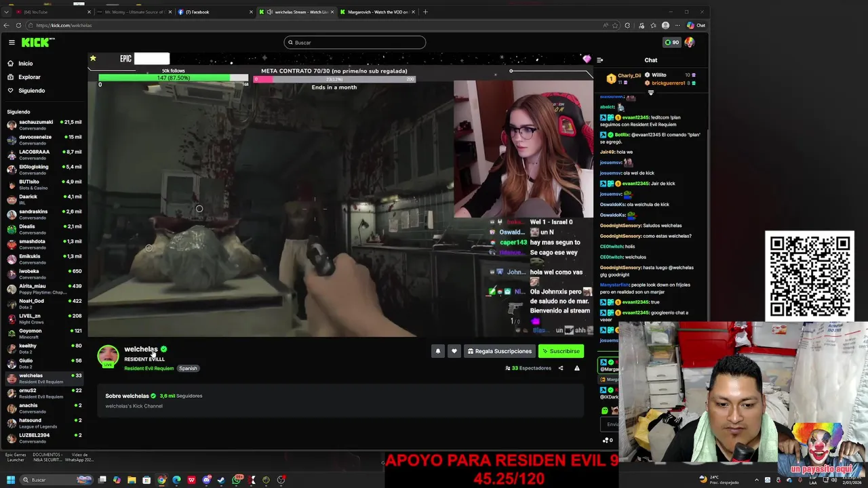Viewport: 868px width, 488px height.
Task: Open the Kick points balance showing 90
Action: (671, 42)
